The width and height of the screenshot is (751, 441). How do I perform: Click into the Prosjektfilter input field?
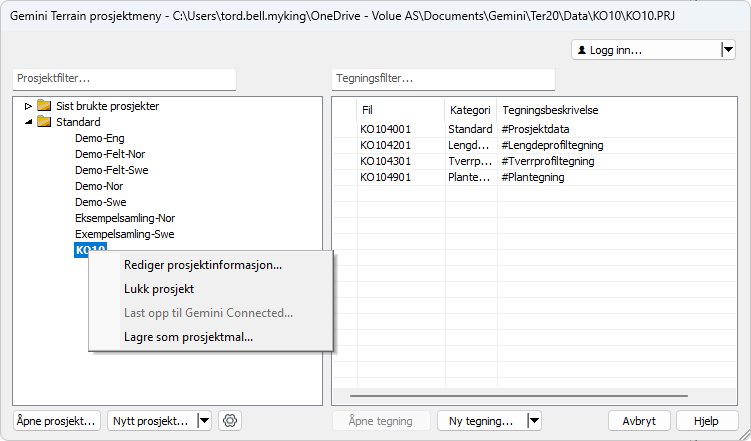124,79
